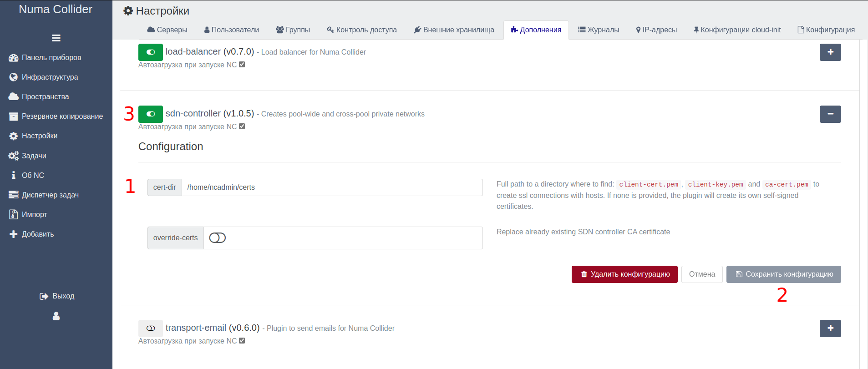868x369 pixels.
Task: Click the sdn-controller (v1.0.5) plugin title
Action: 210,114
